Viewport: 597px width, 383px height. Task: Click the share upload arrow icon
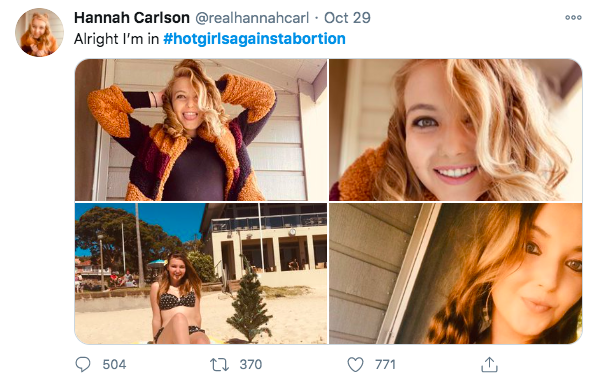coord(489,365)
